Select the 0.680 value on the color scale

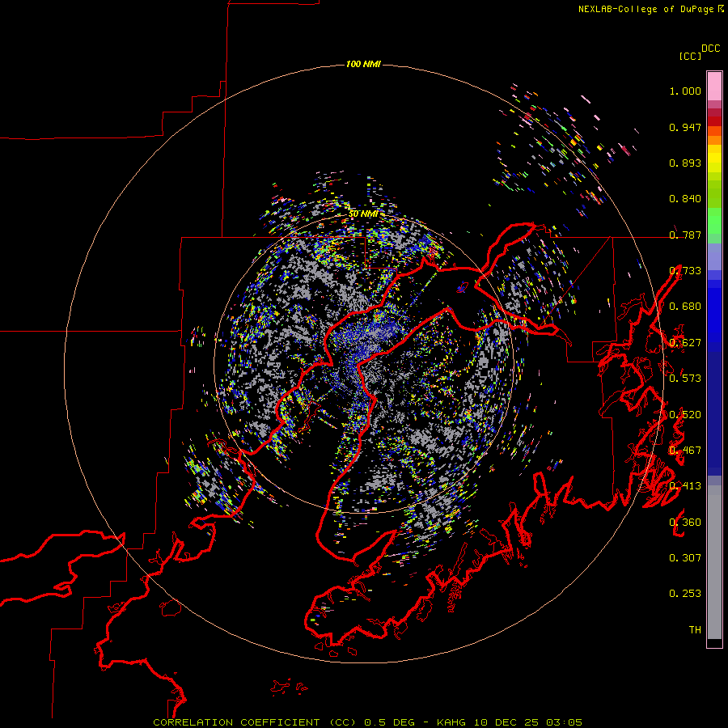pyautogui.click(x=685, y=307)
